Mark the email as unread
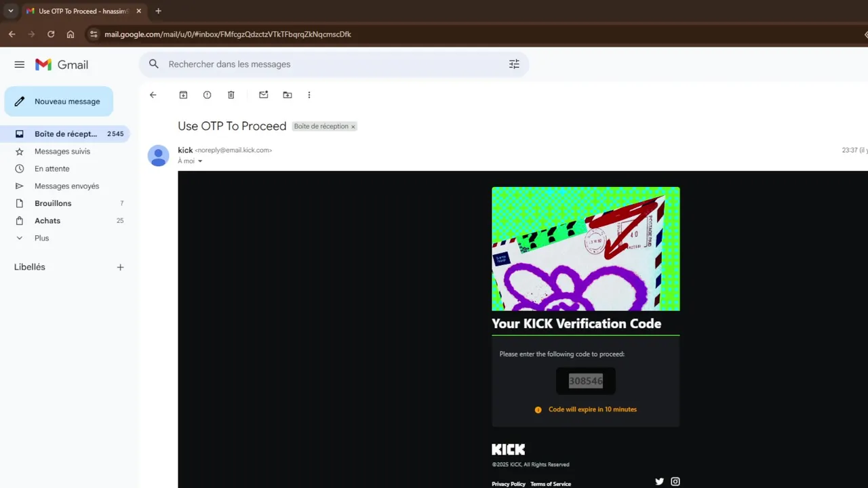The height and width of the screenshot is (488, 868). [264, 95]
